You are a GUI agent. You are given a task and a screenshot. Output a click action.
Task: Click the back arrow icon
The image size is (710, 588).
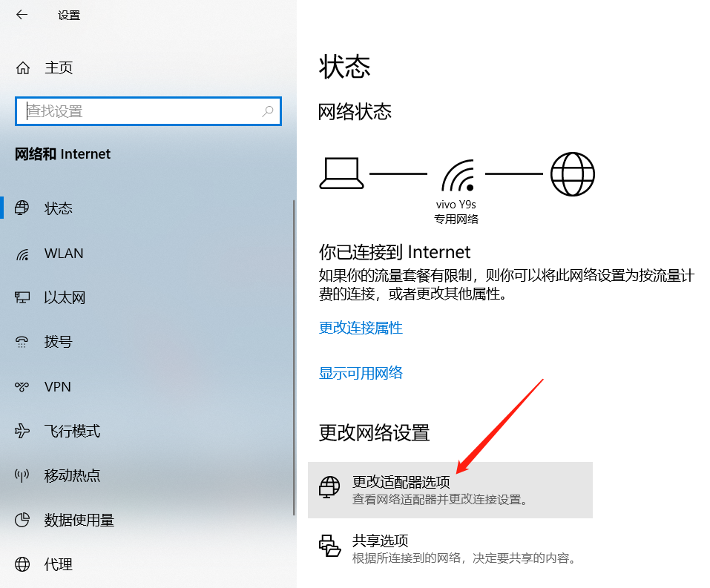22,15
